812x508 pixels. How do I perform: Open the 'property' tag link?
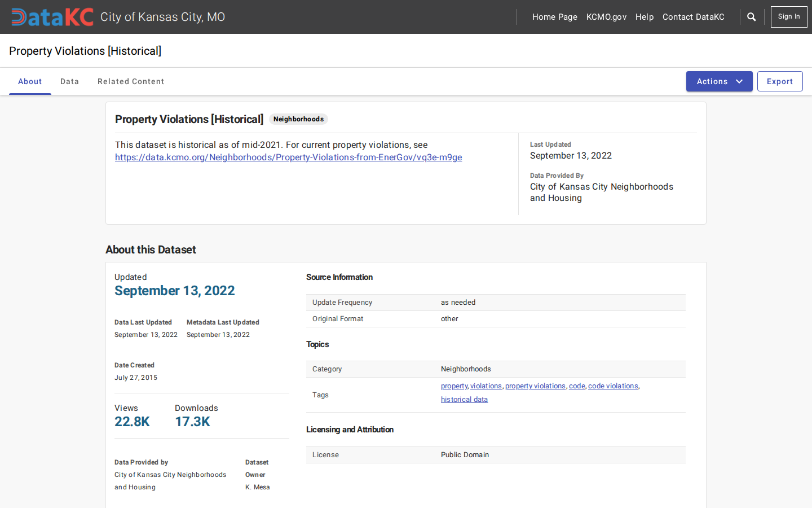coord(454,386)
